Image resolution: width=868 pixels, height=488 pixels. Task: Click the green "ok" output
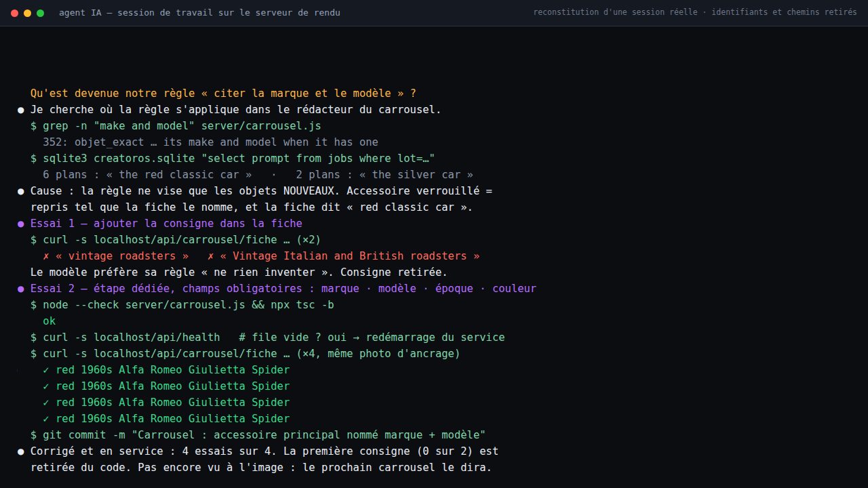click(49, 321)
